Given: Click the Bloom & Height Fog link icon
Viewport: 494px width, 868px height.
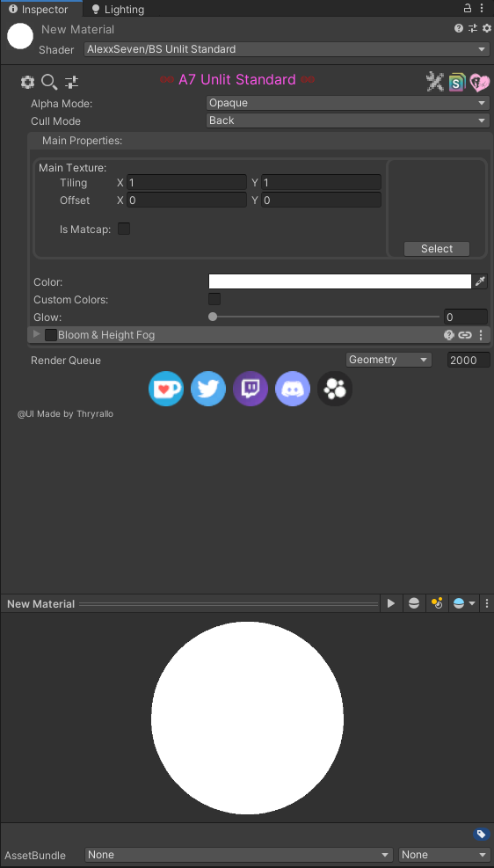Looking at the screenshot, I should [x=465, y=335].
